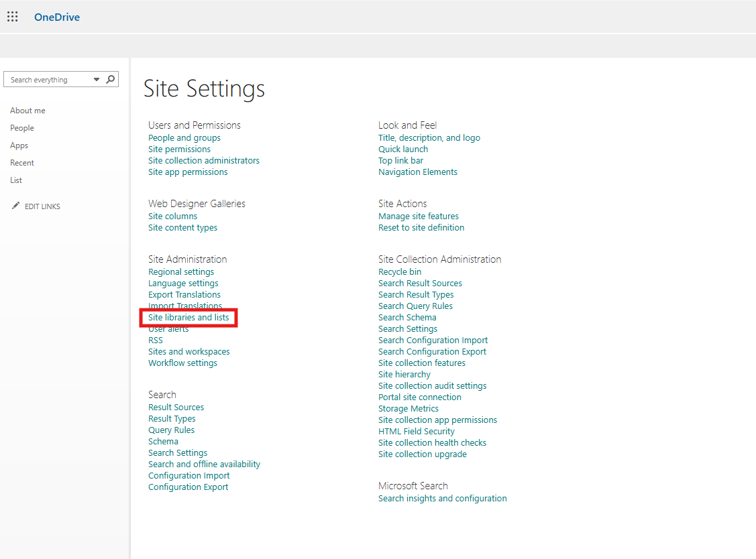Open About me in left navigation
This screenshot has height=559, width=756.
(x=28, y=111)
